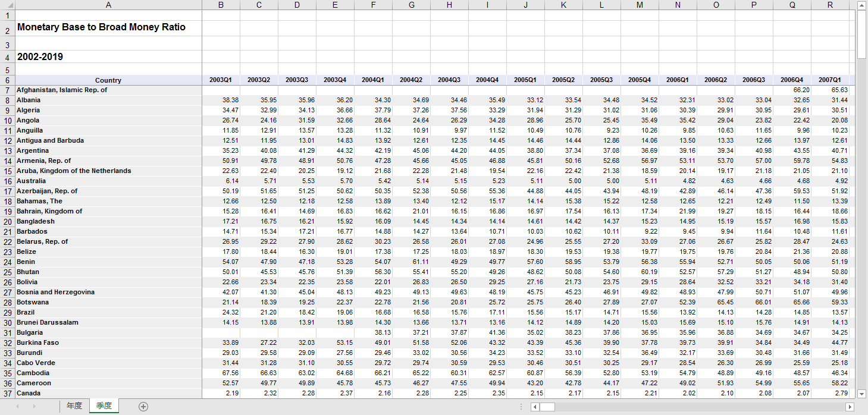Viewport: 868px width, 415px height.
Task: Click the 'Country' header cell
Action: tap(108, 80)
